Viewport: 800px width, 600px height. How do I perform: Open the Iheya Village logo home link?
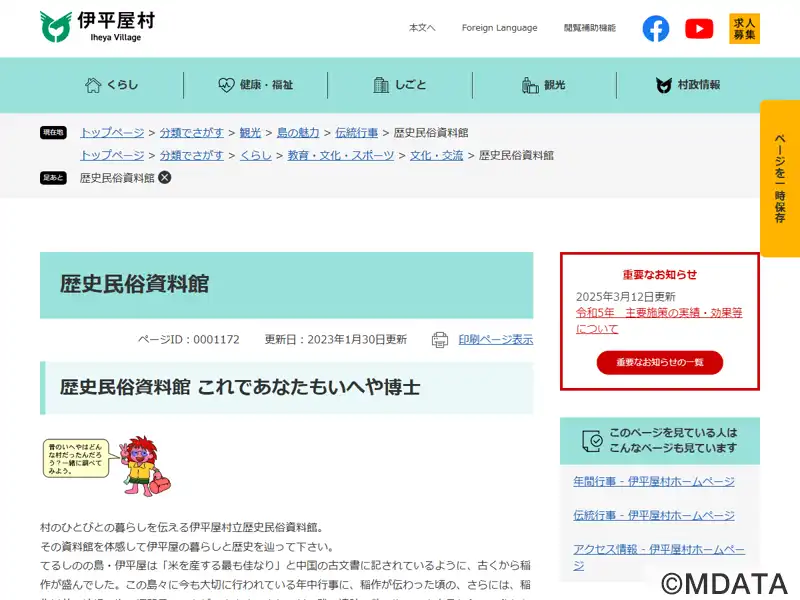pyautogui.click(x=97, y=27)
